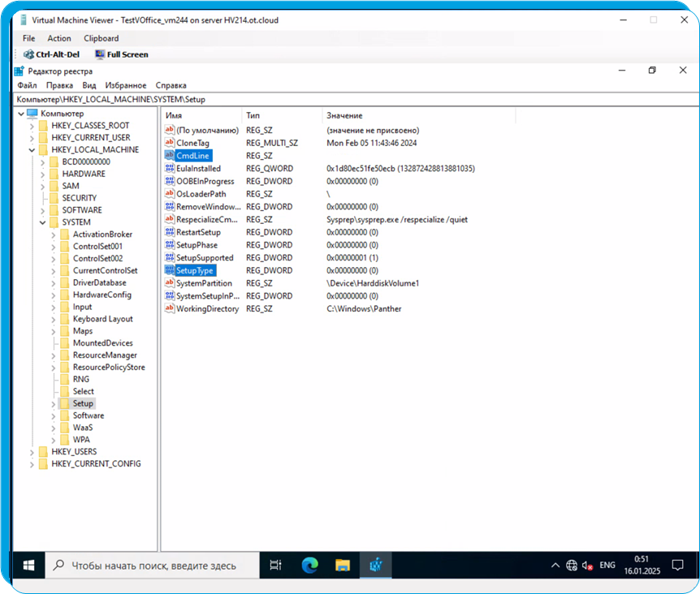
Task: Collapse HKEY_LOCAL_MACHINE branch
Action: [x=32, y=150]
